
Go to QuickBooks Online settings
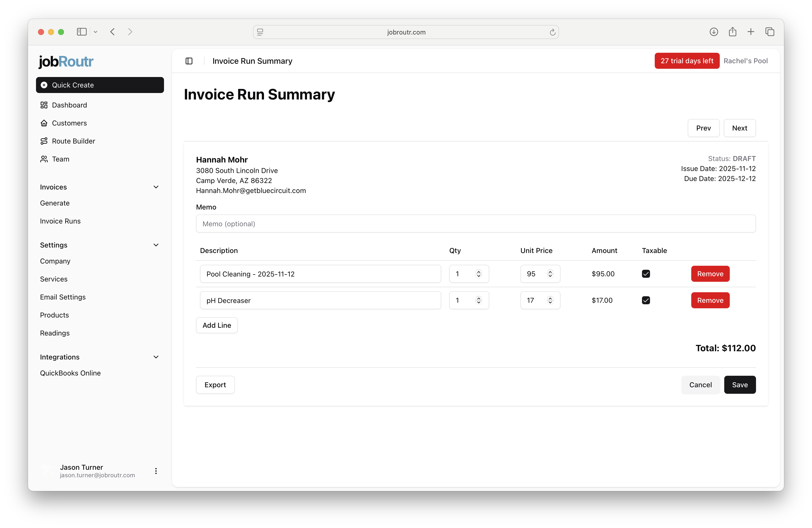tap(70, 373)
